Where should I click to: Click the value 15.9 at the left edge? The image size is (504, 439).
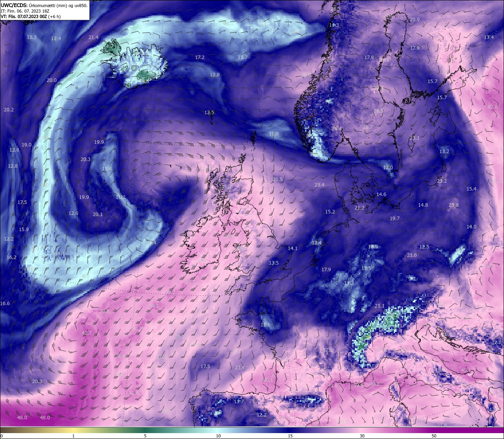pyautogui.click(x=24, y=230)
